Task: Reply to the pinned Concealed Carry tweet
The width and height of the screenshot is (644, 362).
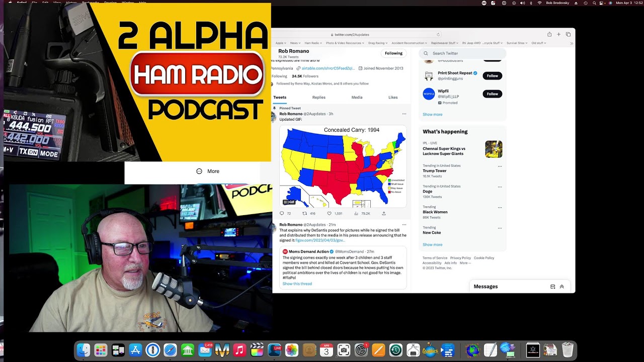Action: coord(282,213)
